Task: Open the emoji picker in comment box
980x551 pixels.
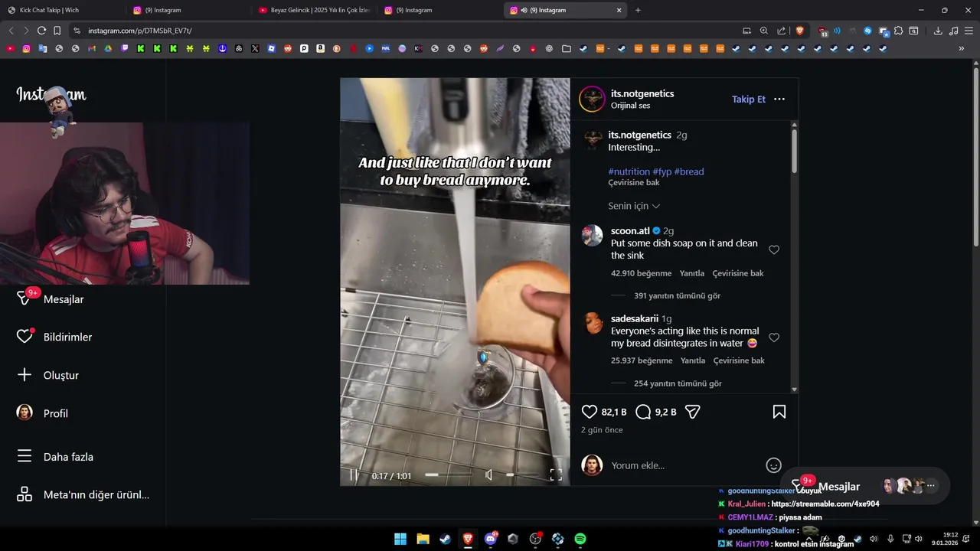Action: click(x=773, y=465)
